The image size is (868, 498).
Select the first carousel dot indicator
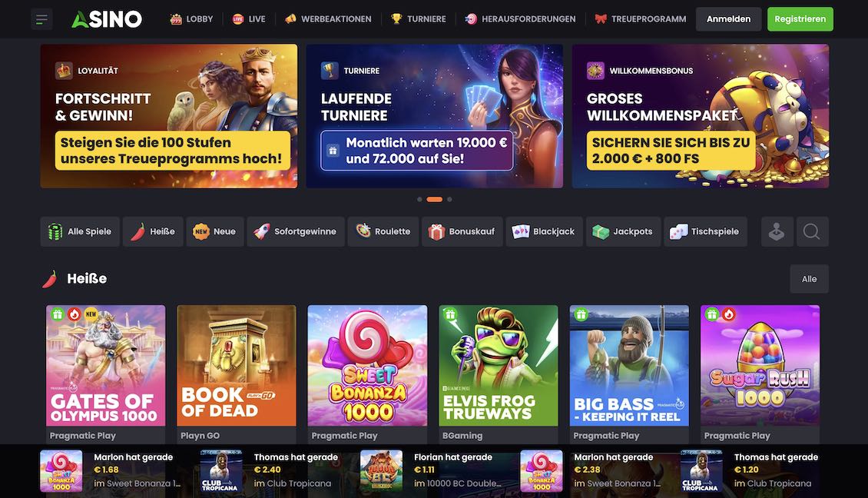419,199
